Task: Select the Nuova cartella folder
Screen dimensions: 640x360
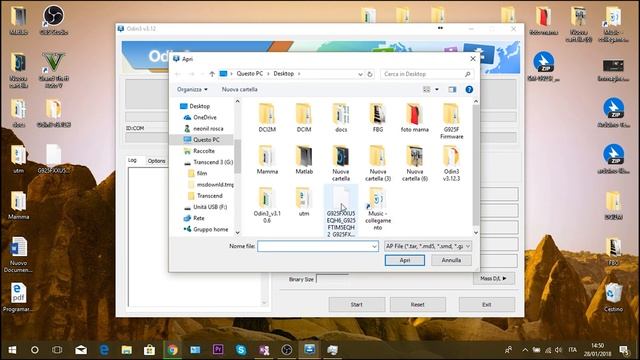Action: click(x=341, y=163)
